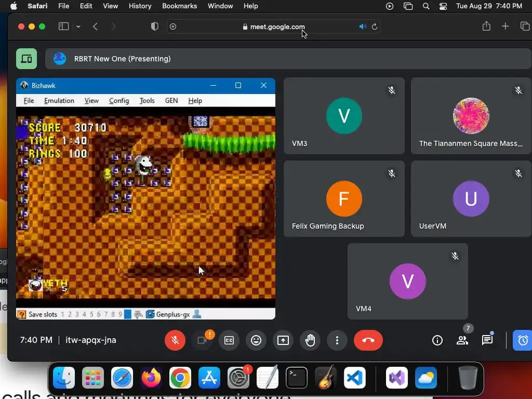The image size is (532, 399).
Task: Open Launchpad from the Dock
Action: (93, 378)
